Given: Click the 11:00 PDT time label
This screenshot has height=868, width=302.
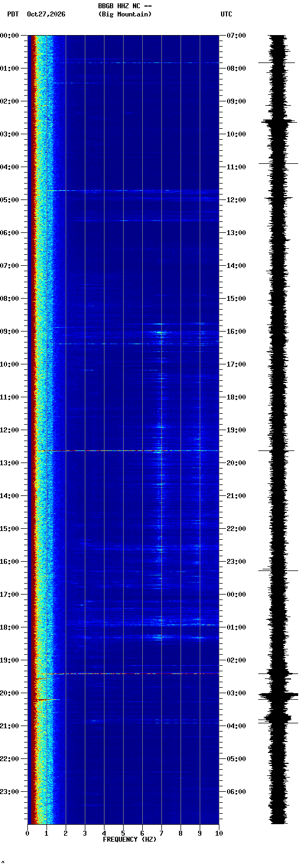Looking at the screenshot, I should (x=9, y=397).
